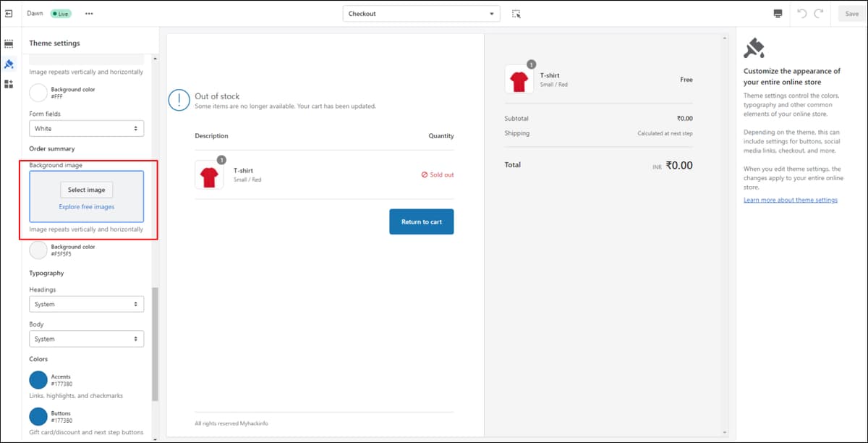Click the Order summary section heading
This screenshot has height=443, width=868.
pyautogui.click(x=52, y=148)
